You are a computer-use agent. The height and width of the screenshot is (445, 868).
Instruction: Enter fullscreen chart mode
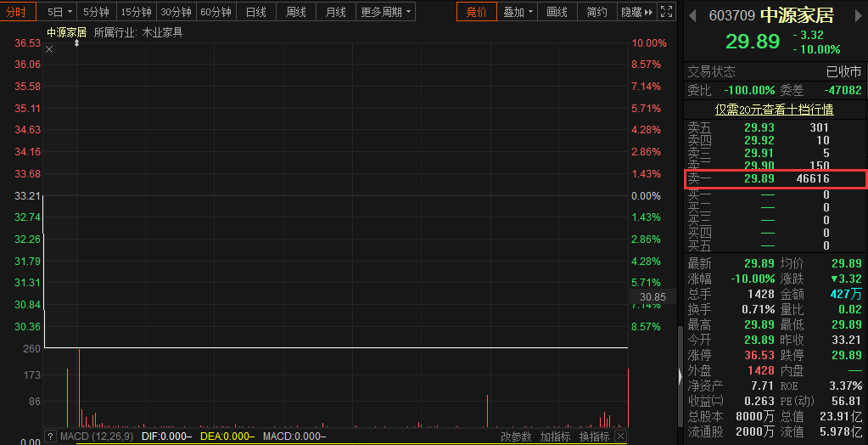pyautogui.click(x=667, y=12)
